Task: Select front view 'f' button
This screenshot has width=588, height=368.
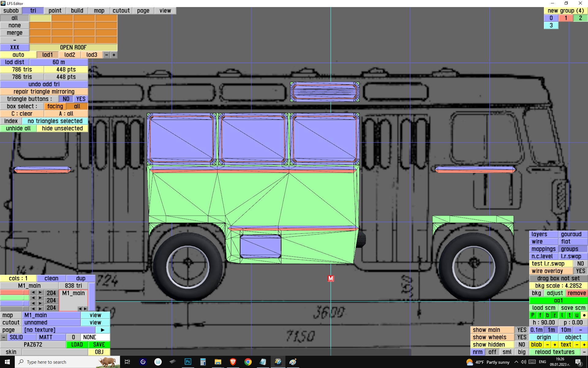Action: (540, 315)
